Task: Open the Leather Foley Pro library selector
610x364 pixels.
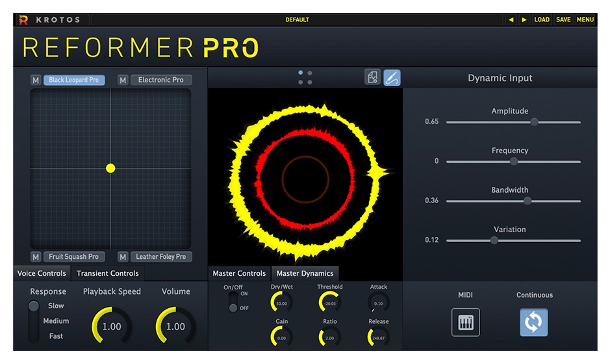Action: [160, 257]
